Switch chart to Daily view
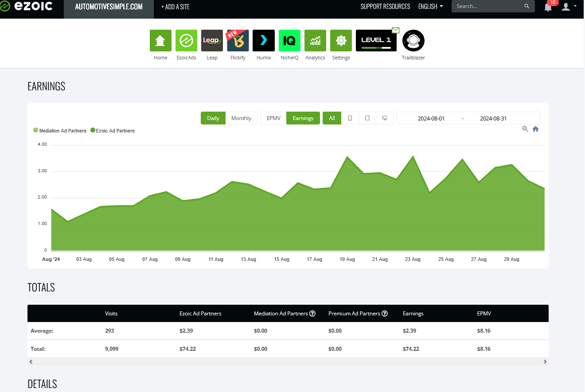The height and width of the screenshot is (392, 585). (213, 118)
